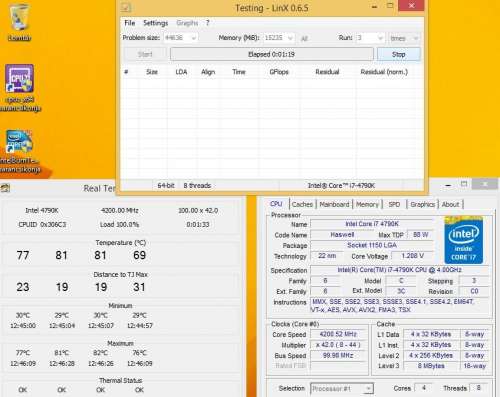
Task: Switch to the Mainboard tab in CPU-Z
Action: [334, 204]
